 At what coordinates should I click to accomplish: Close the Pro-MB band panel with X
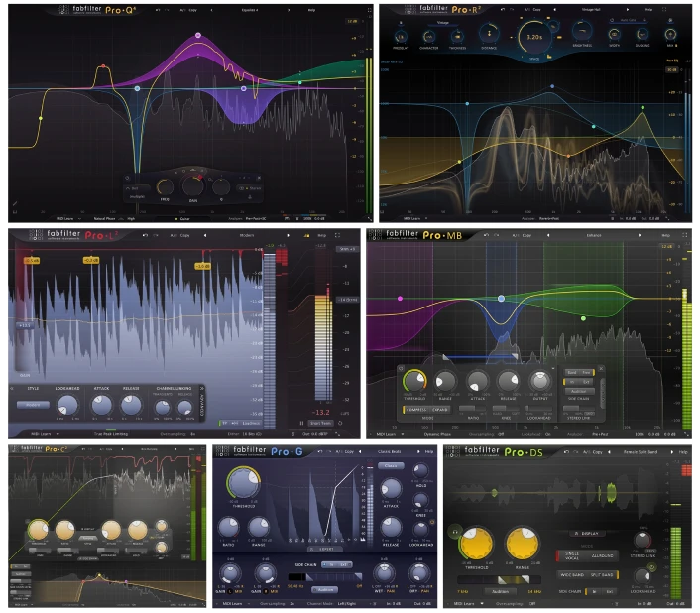tap(601, 368)
